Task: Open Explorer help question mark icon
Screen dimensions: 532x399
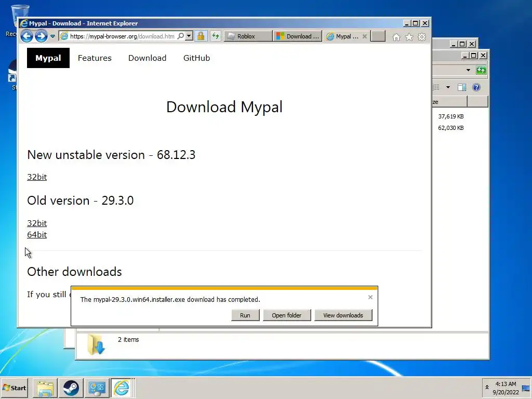Action: [476, 87]
